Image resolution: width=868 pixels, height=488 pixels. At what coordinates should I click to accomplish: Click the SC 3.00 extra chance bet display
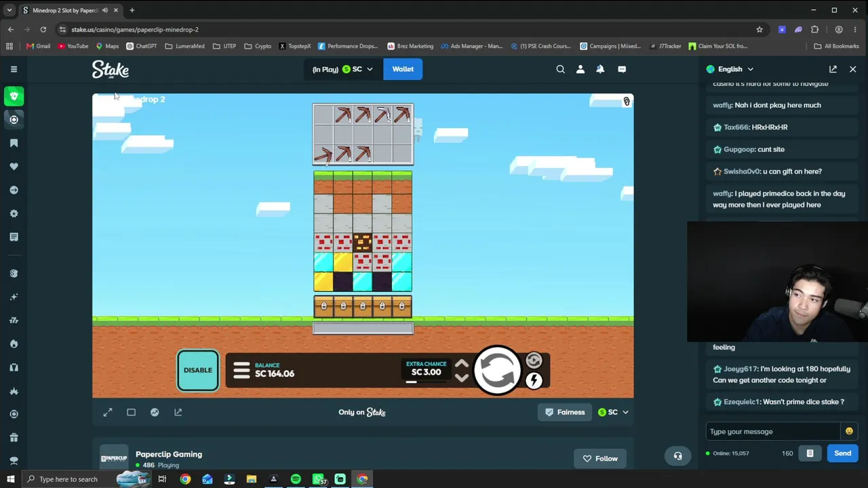coord(426,369)
